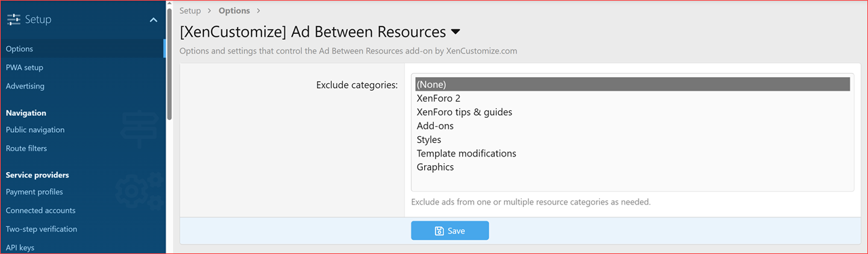Select XenForo tips & guides category

pos(633,112)
